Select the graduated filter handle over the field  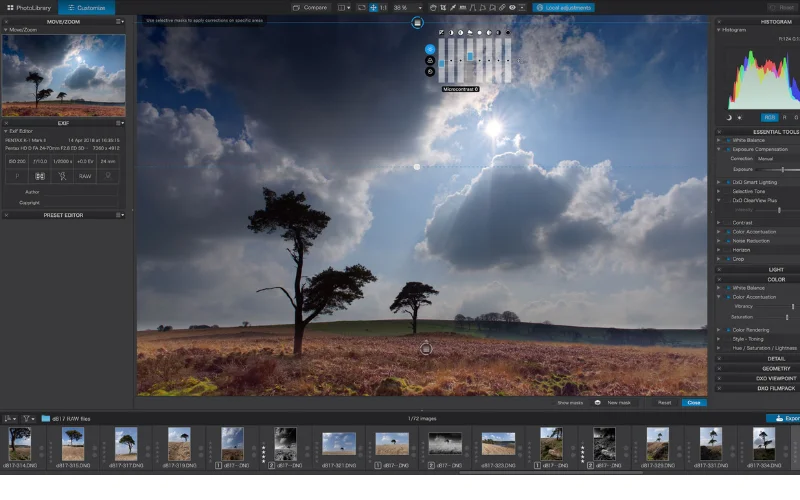[426, 349]
